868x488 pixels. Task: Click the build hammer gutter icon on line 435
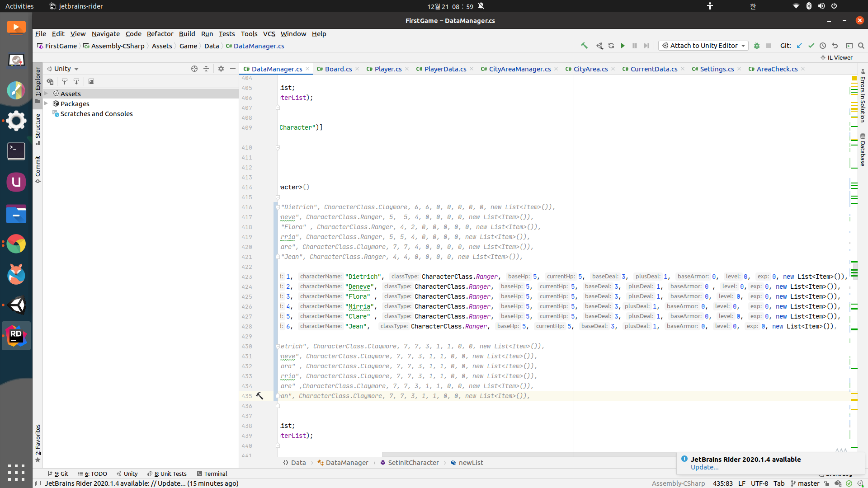click(259, 396)
